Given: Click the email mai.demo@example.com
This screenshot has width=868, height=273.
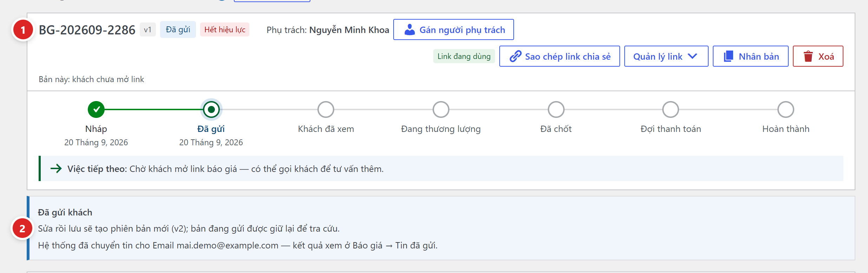Looking at the screenshot, I should click(x=228, y=245).
